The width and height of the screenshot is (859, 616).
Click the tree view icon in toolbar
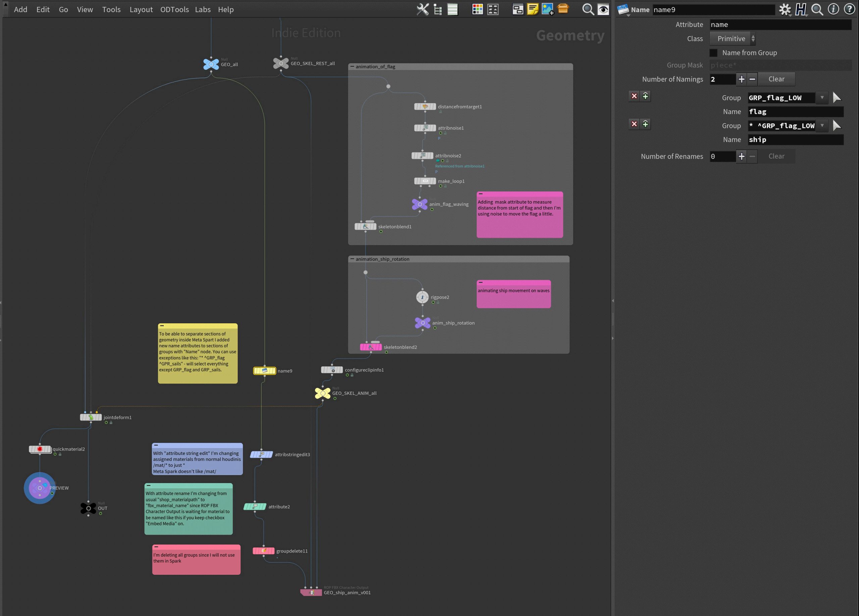(x=438, y=9)
